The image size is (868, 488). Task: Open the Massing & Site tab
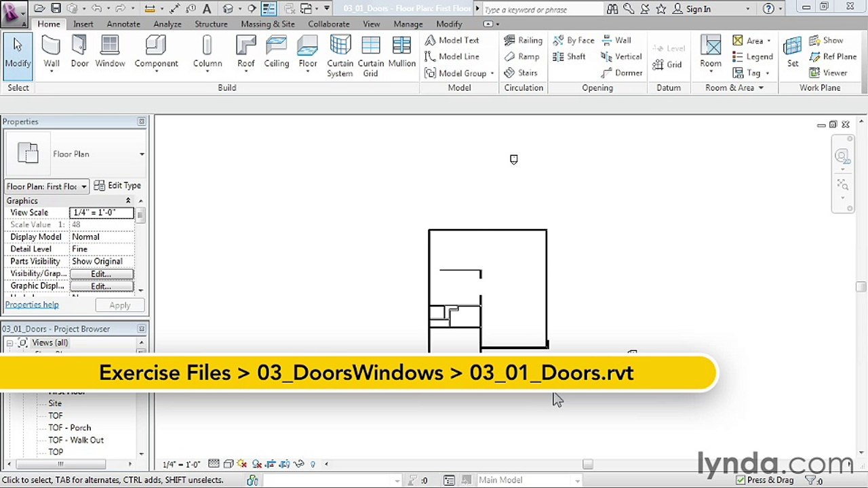pyautogui.click(x=268, y=24)
